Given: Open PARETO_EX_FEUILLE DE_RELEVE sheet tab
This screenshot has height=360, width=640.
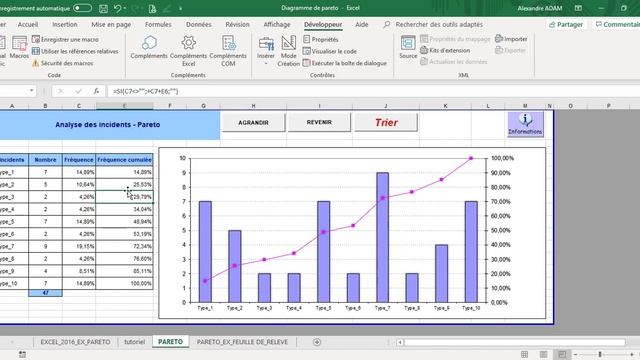Looking at the screenshot, I should [x=242, y=342].
